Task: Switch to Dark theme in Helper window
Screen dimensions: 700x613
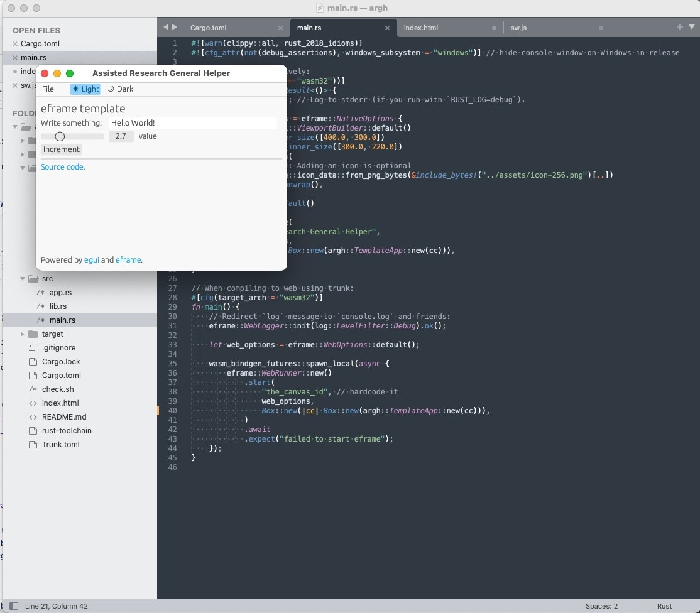Action: [x=121, y=89]
